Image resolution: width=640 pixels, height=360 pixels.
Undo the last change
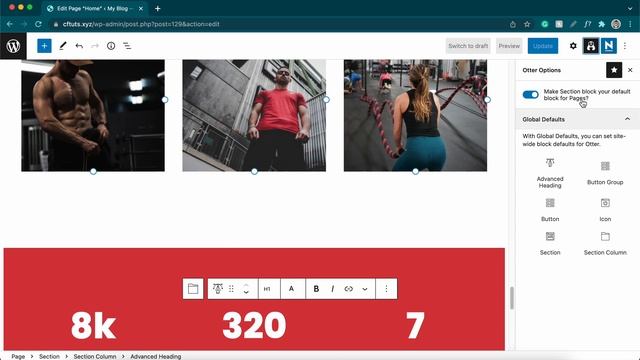tap(79, 46)
